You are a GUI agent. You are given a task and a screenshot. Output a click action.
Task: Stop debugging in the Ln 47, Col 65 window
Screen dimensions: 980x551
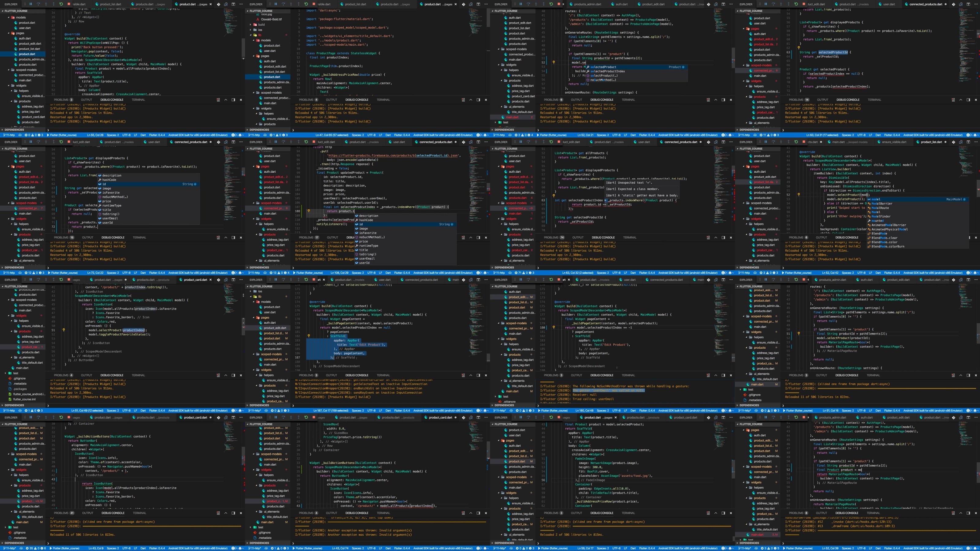click(314, 4)
